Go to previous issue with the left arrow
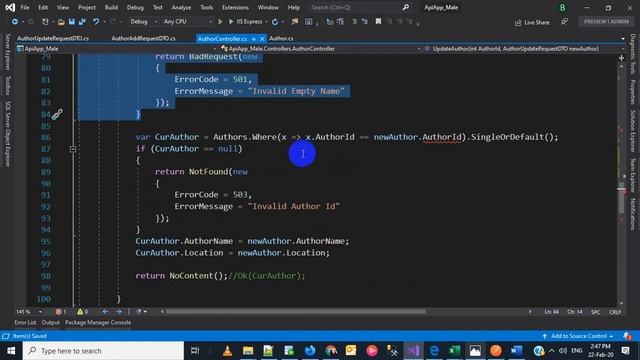The width and height of the screenshot is (640, 360). pyautogui.click(x=105, y=312)
